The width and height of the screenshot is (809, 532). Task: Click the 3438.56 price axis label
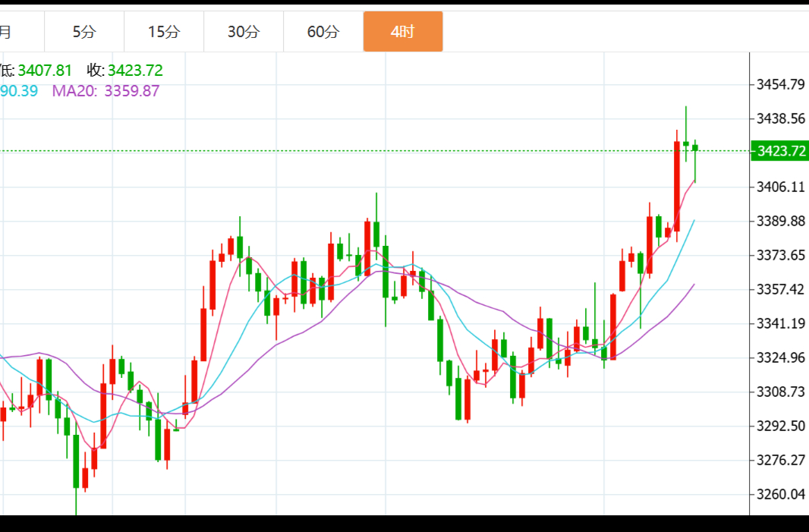[x=781, y=118]
